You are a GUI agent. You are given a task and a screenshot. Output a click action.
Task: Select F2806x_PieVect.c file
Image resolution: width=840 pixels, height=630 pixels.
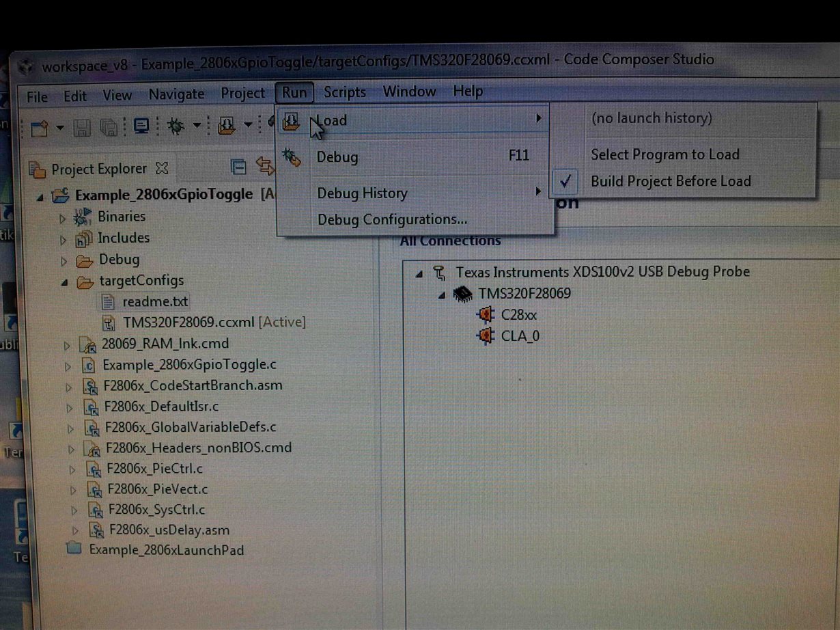click(x=157, y=489)
